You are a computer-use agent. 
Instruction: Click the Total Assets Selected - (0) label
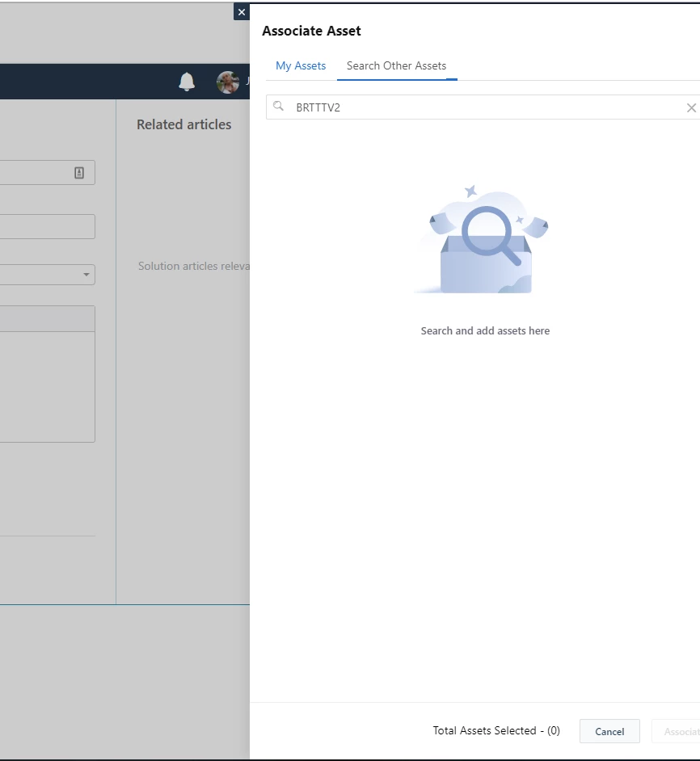[496, 731]
